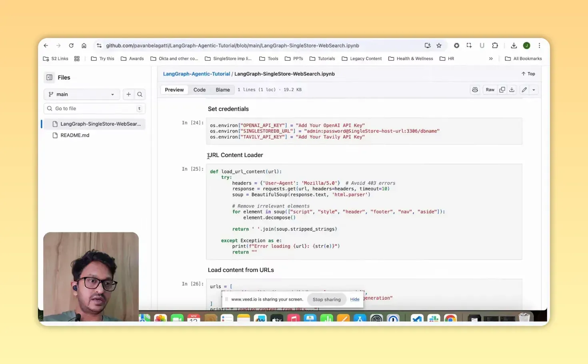Screen dimensions: 588x364
Task: Open the PPTs bookmark folder
Action: tap(294, 58)
